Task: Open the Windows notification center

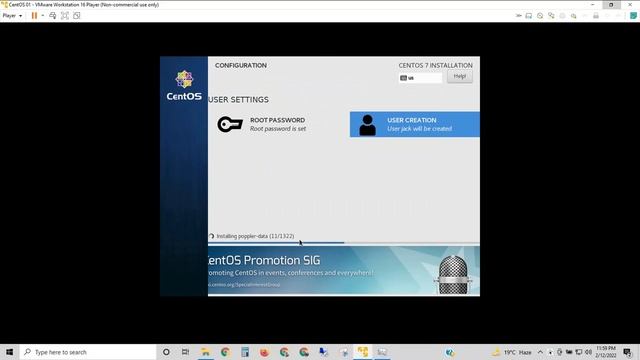Action: [x=628, y=352]
